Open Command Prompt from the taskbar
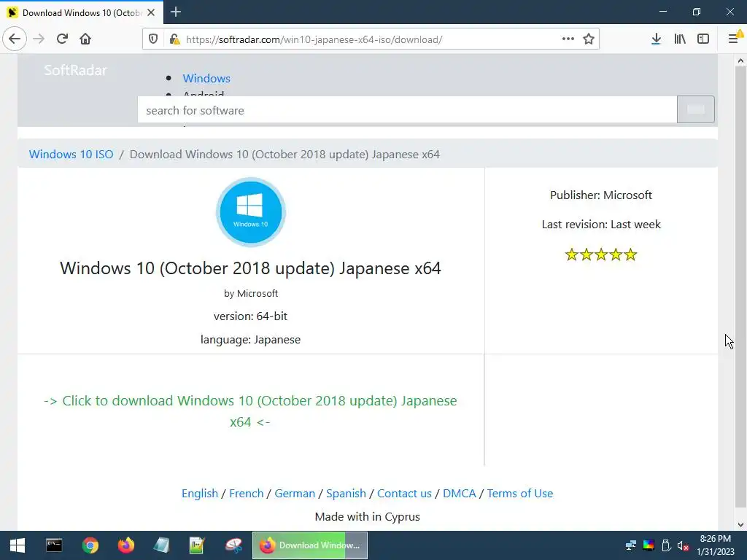 (x=54, y=545)
